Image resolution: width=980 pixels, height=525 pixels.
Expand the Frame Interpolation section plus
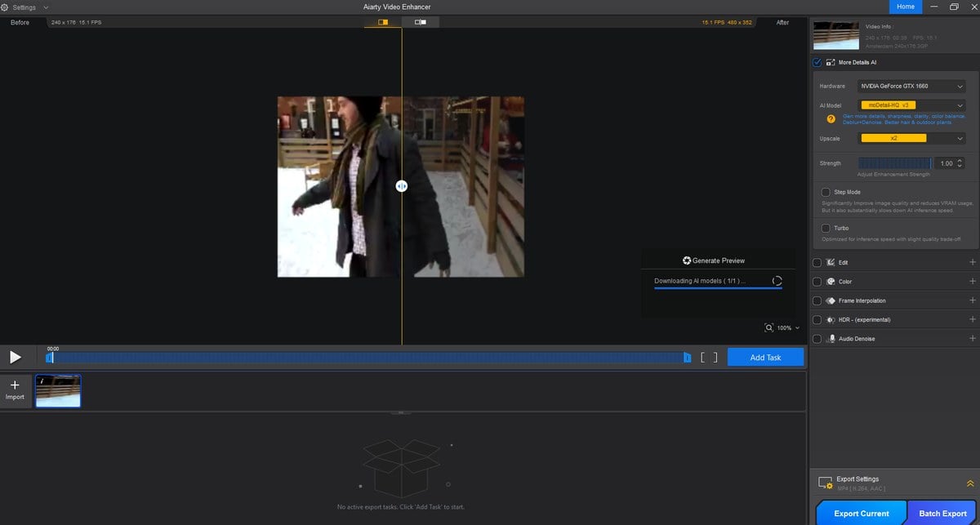(972, 300)
